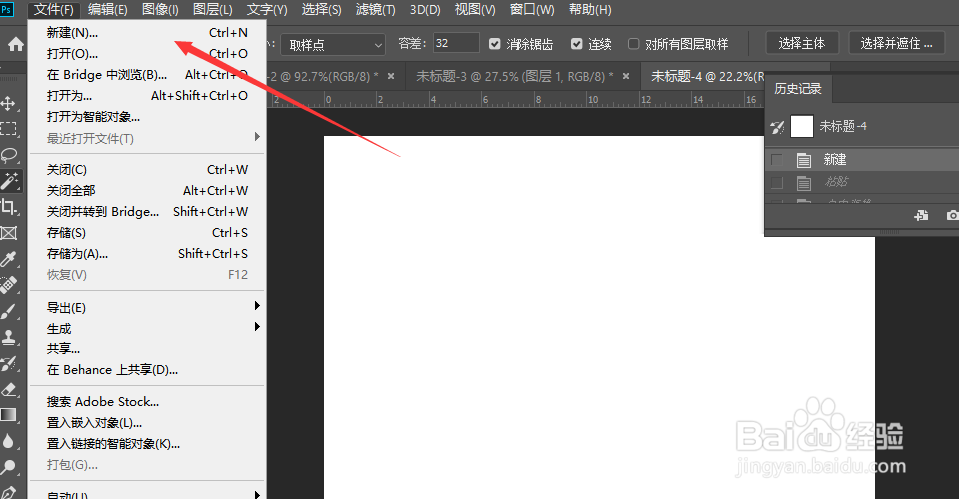The height and width of the screenshot is (499, 959).
Task: Select the Eraser tool
Action: 9,389
